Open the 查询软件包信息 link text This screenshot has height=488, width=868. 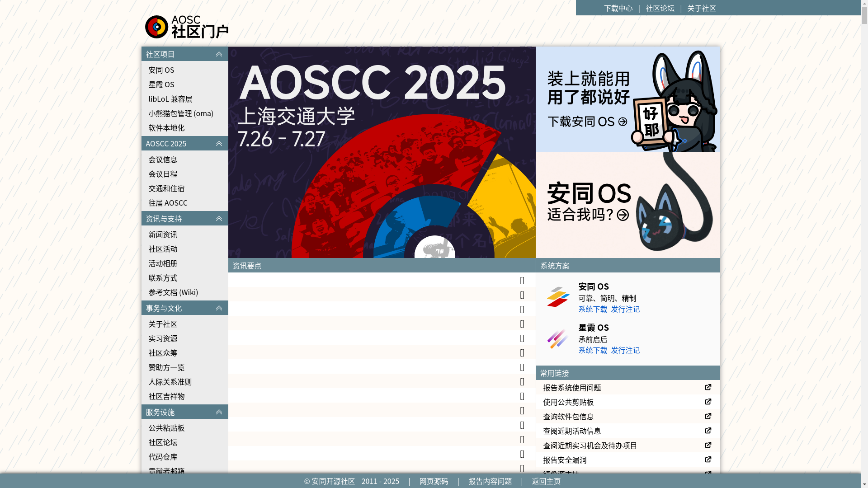pos(568,417)
